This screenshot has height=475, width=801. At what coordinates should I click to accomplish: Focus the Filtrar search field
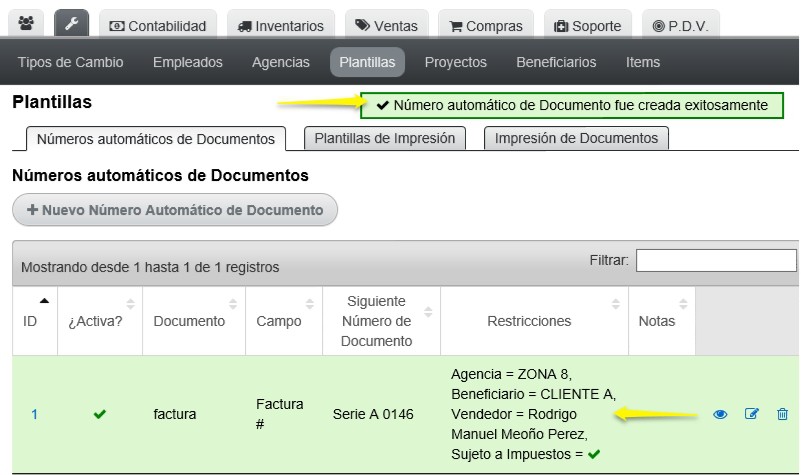[716, 260]
